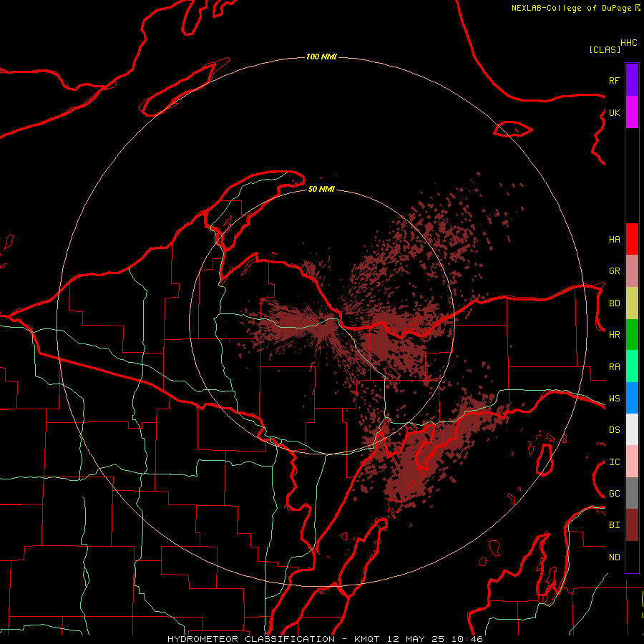Click the "12 MAY 25" date text
This screenshot has height=644, width=644.
click(416, 639)
